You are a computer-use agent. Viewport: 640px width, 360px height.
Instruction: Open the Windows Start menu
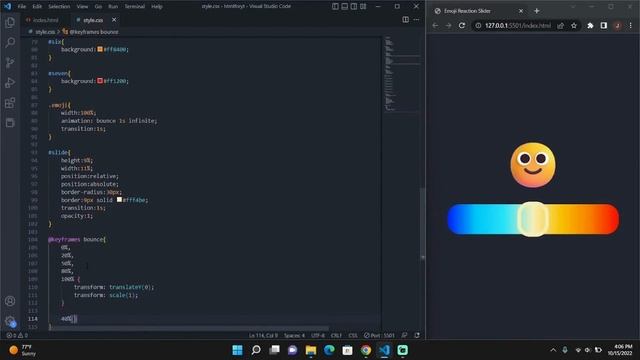coord(237,350)
